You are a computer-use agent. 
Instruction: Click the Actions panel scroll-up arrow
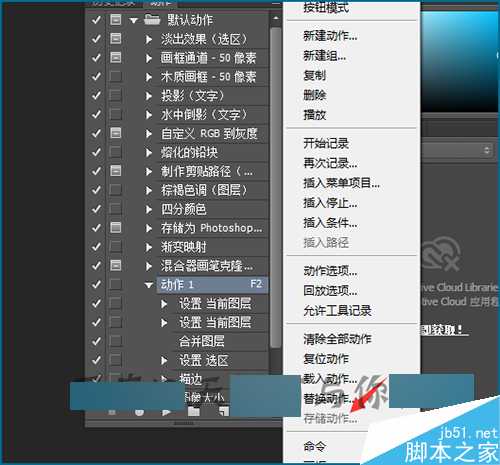276,19
